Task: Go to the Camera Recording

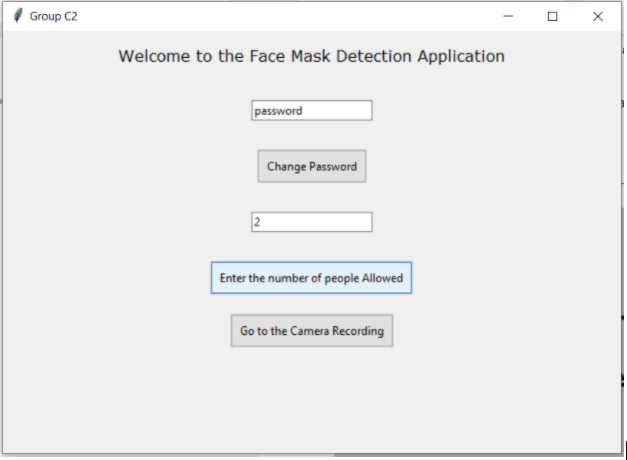Action: [312, 331]
